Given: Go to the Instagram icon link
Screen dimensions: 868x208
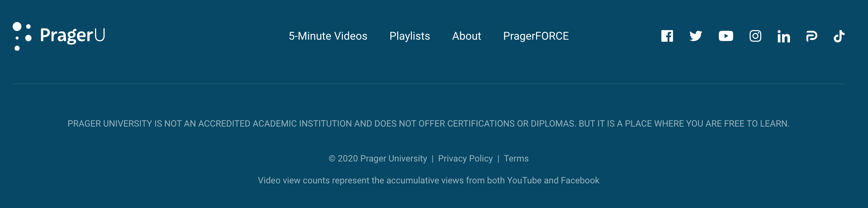Looking at the screenshot, I should pos(755,36).
